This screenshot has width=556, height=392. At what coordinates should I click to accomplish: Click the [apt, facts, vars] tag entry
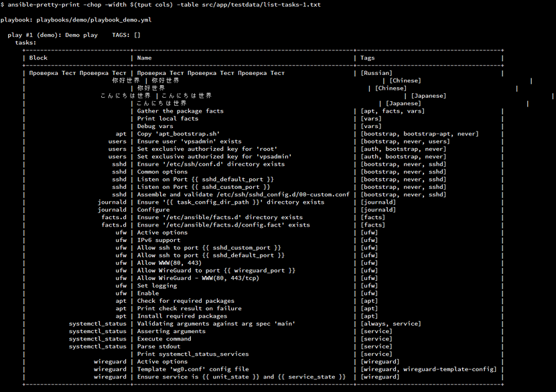(x=391, y=111)
